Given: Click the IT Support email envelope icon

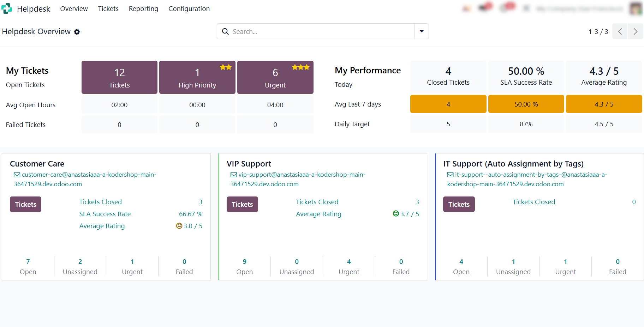Looking at the screenshot, I should [450, 175].
